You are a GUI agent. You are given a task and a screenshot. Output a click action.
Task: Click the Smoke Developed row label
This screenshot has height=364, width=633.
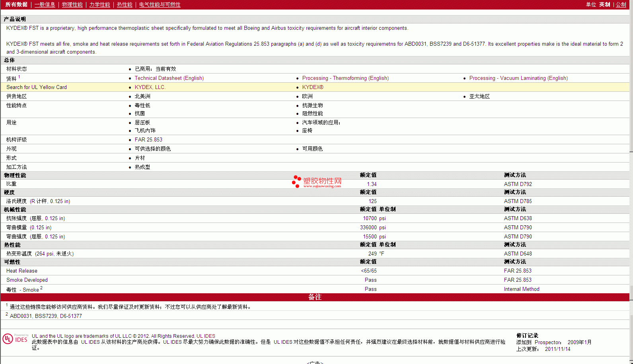coord(27,280)
